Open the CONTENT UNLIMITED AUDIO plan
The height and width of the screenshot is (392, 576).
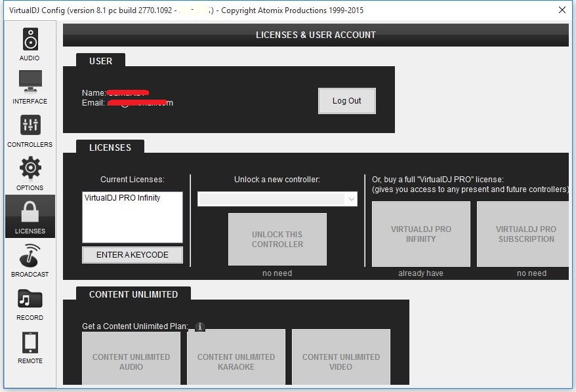[x=131, y=357]
